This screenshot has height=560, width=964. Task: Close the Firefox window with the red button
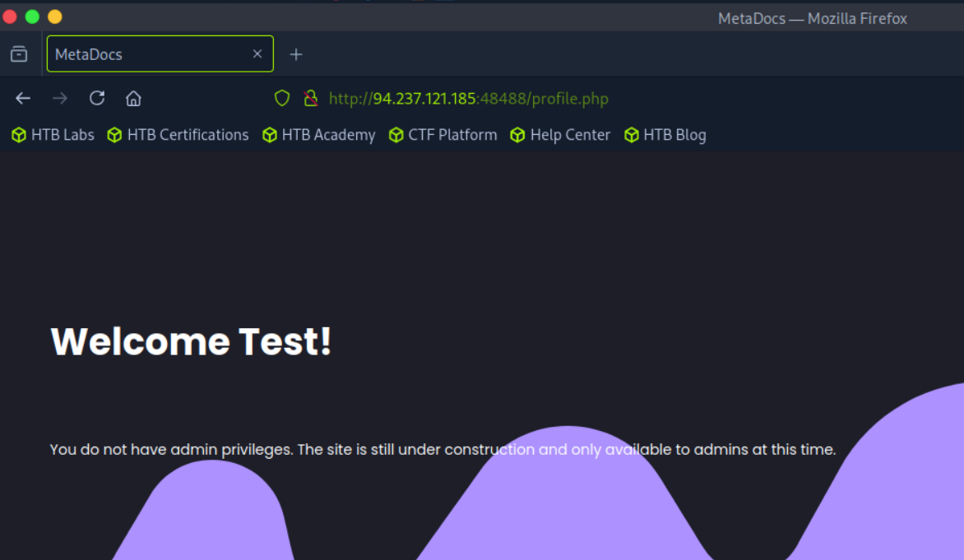click(x=10, y=16)
